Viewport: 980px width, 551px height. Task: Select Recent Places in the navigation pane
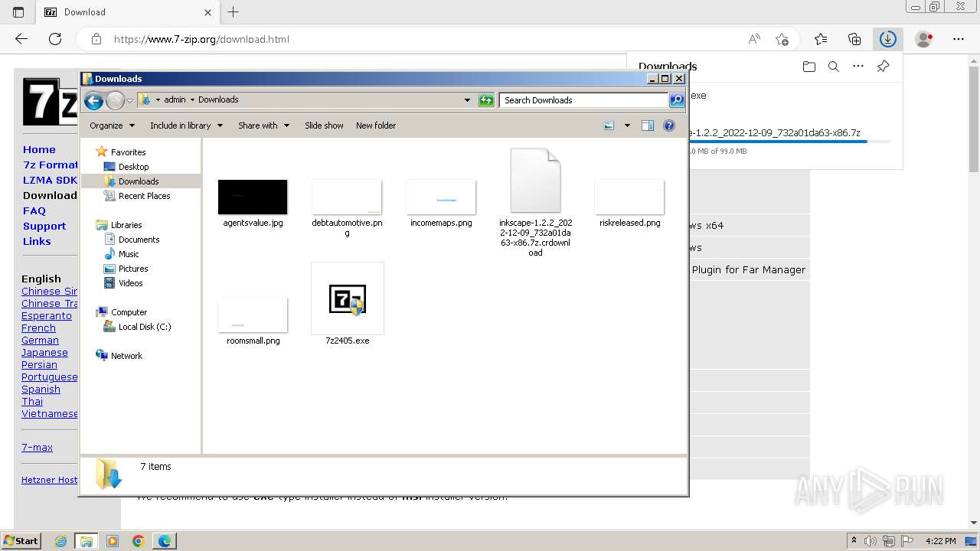pyautogui.click(x=144, y=196)
